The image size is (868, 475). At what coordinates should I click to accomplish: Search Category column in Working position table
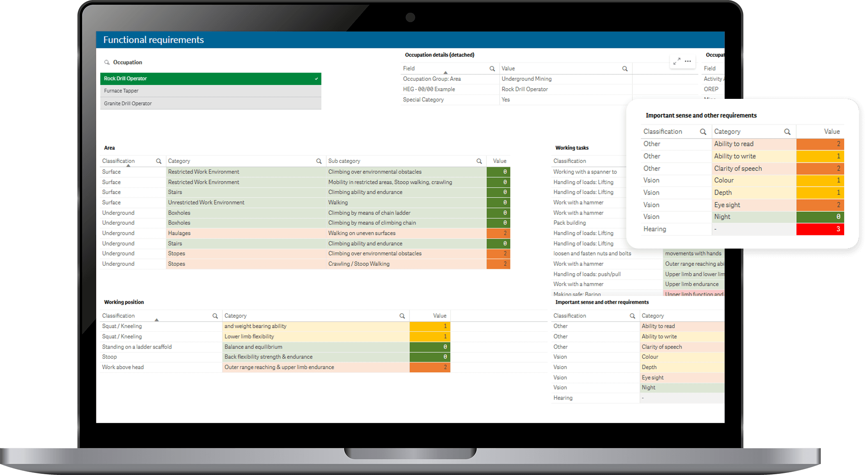pos(402,316)
